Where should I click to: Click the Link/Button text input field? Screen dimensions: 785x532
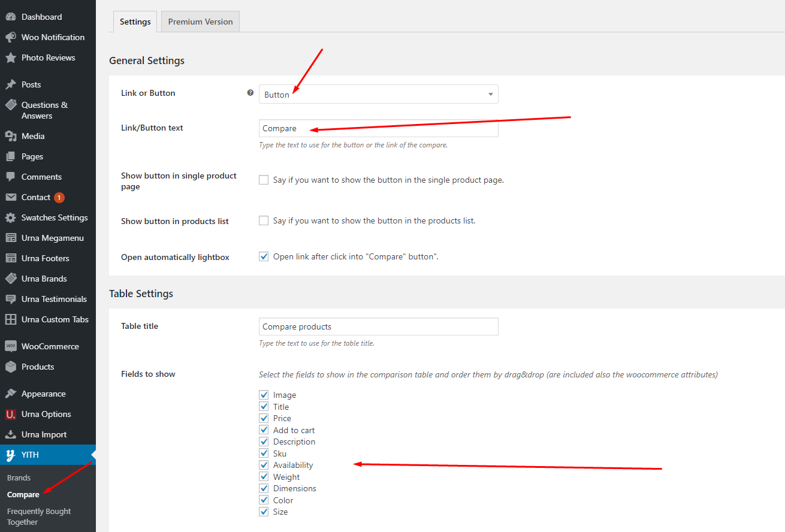tap(378, 128)
